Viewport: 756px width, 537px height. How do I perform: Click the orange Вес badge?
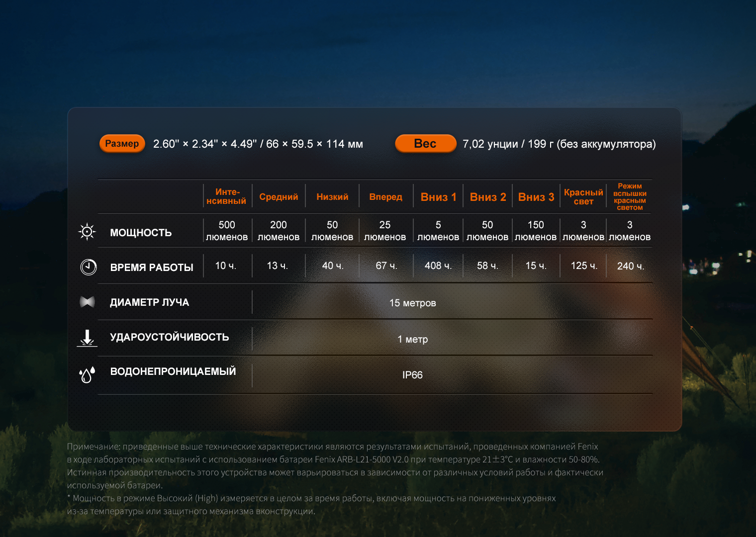click(425, 144)
